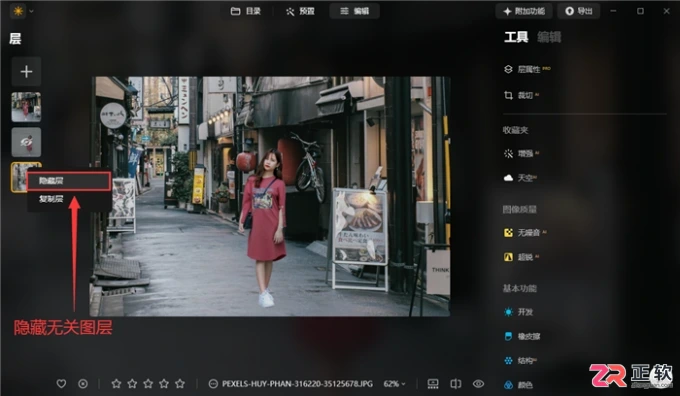Rate the photo four stars
This screenshot has width=680, height=396.
(x=164, y=384)
